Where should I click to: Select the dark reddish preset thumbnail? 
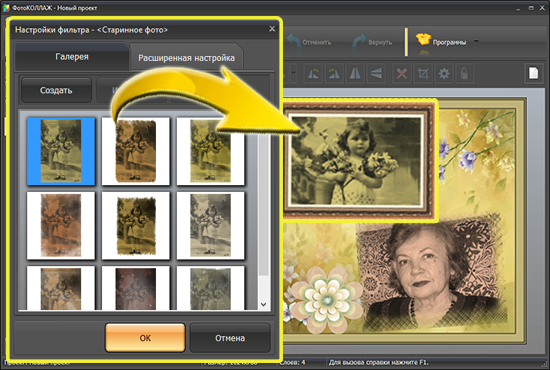point(136,288)
